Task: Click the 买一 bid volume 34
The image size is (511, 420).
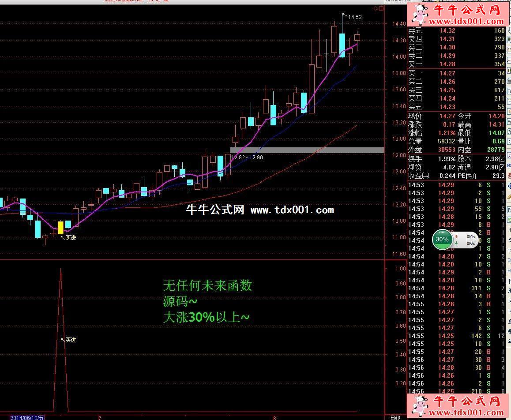Action: [x=501, y=73]
